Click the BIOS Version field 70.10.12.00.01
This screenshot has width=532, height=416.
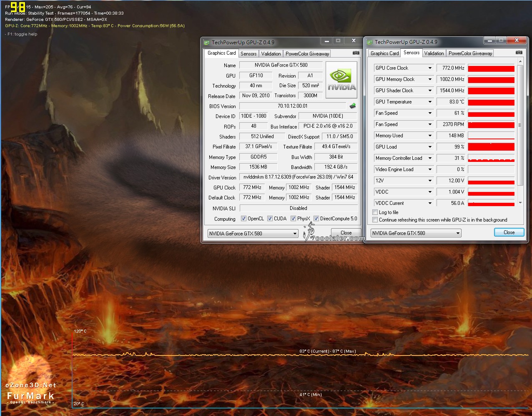[x=293, y=106]
